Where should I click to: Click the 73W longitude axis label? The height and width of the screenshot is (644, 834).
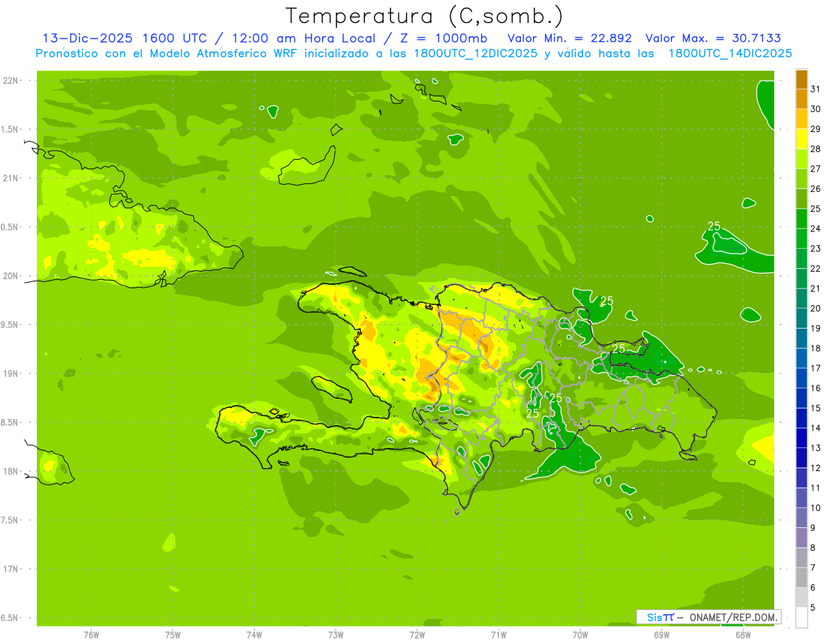336,634
